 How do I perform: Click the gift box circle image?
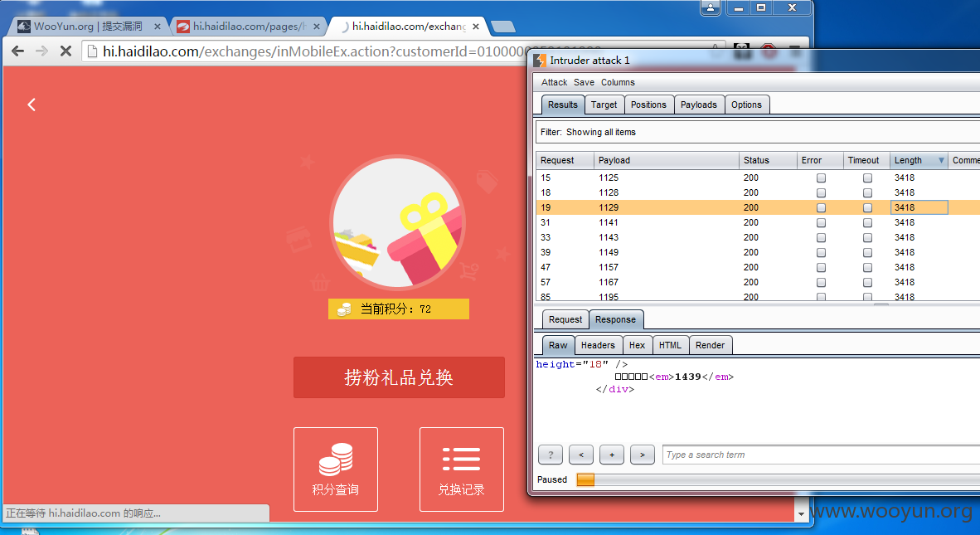tap(397, 221)
